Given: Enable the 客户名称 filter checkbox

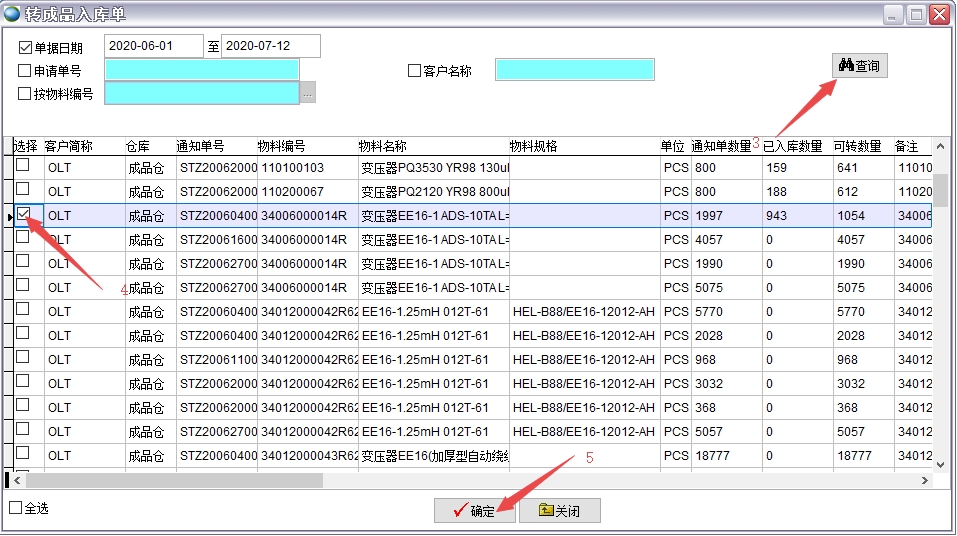Looking at the screenshot, I should click(414, 71).
